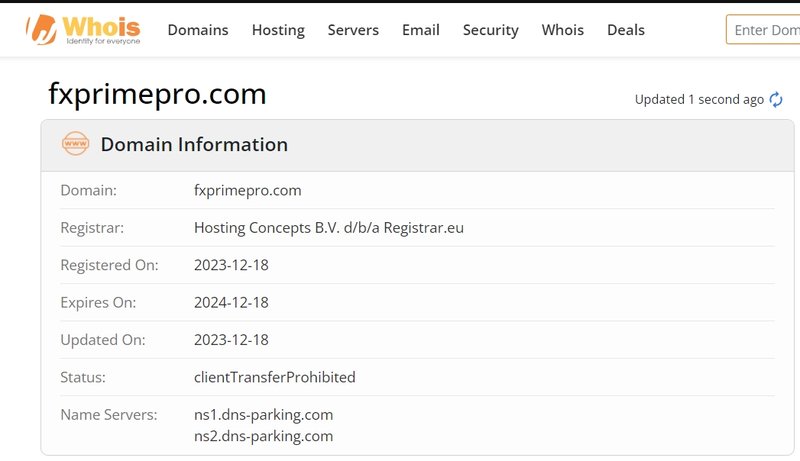Click the Domain Information panel header
The height and width of the screenshot is (461, 800).
pos(417,145)
